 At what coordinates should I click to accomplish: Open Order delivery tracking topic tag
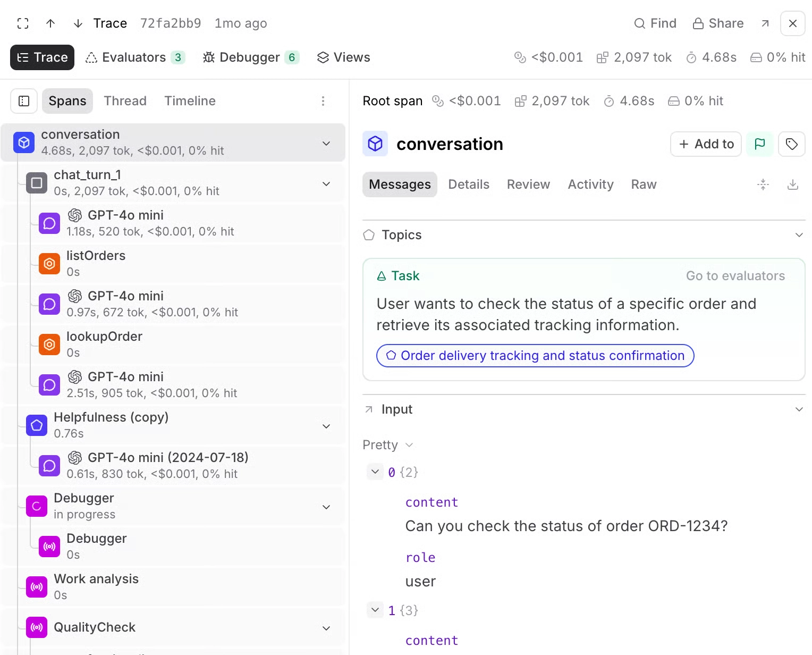point(535,356)
